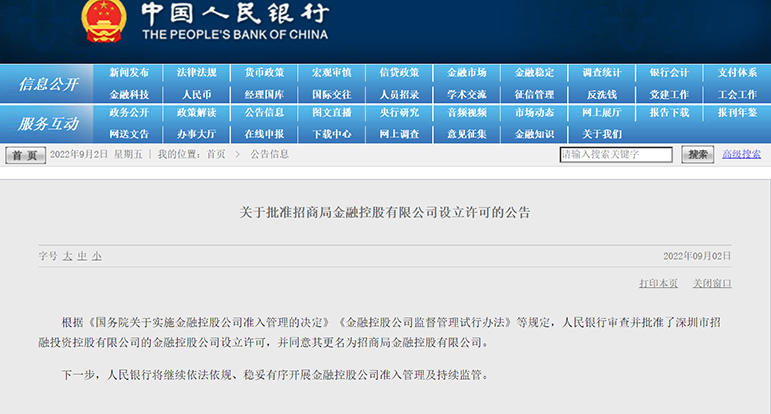Open 央行研究 section
Viewport: 771px width, 414px height.
tap(399, 113)
